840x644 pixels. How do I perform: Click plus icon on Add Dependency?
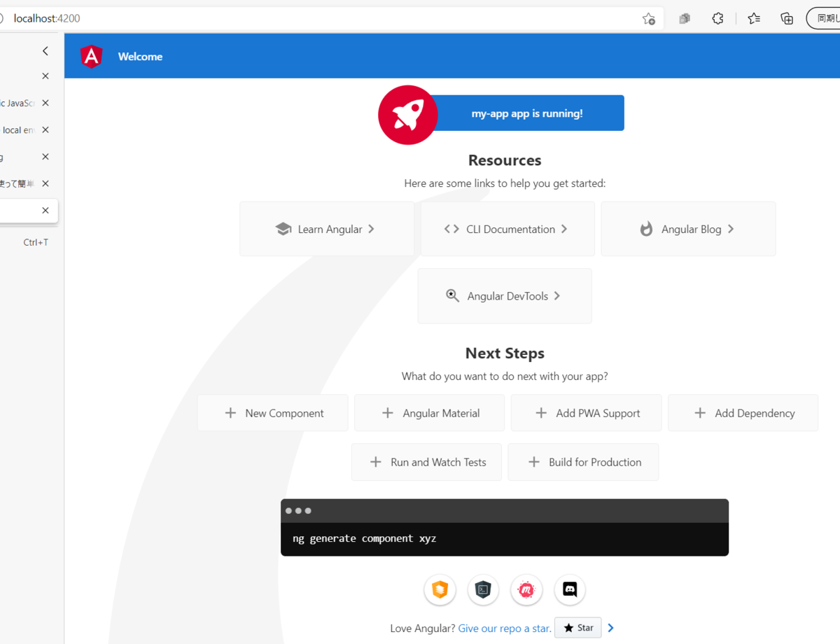coord(700,413)
